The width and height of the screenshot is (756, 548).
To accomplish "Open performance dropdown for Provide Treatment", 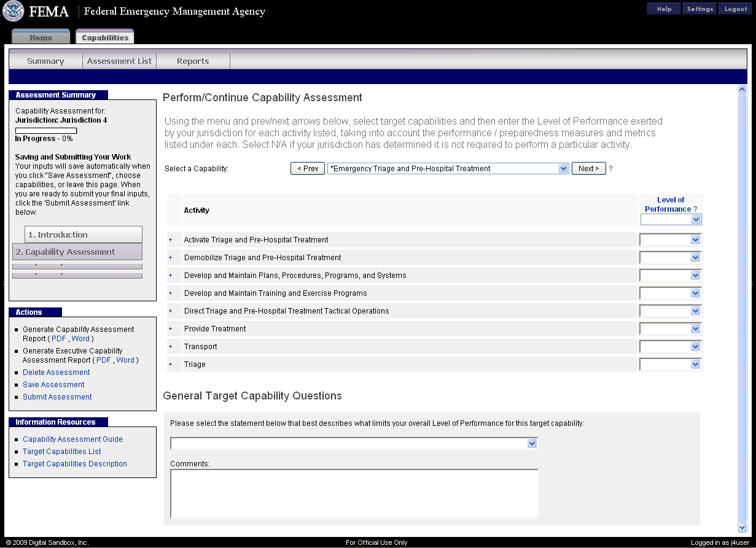I will point(670,329).
